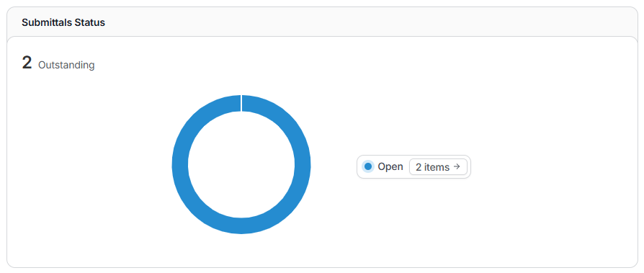Open the 2 items link
Screen dimensions: 644x273
(438, 166)
